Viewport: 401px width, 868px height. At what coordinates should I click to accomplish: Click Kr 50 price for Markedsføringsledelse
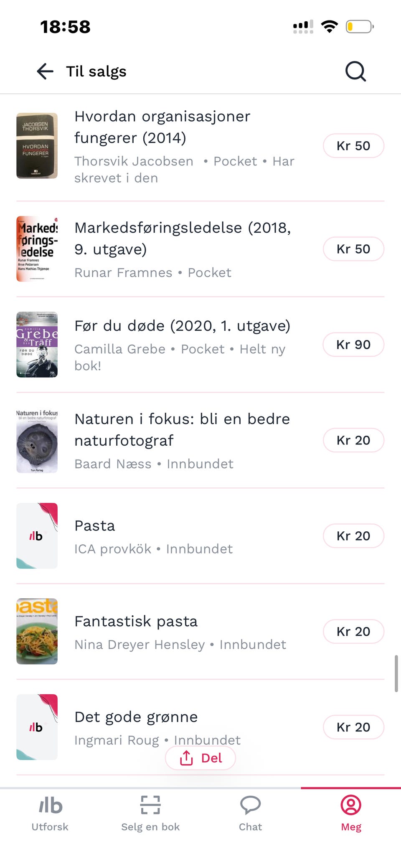click(x=353, y=249)
